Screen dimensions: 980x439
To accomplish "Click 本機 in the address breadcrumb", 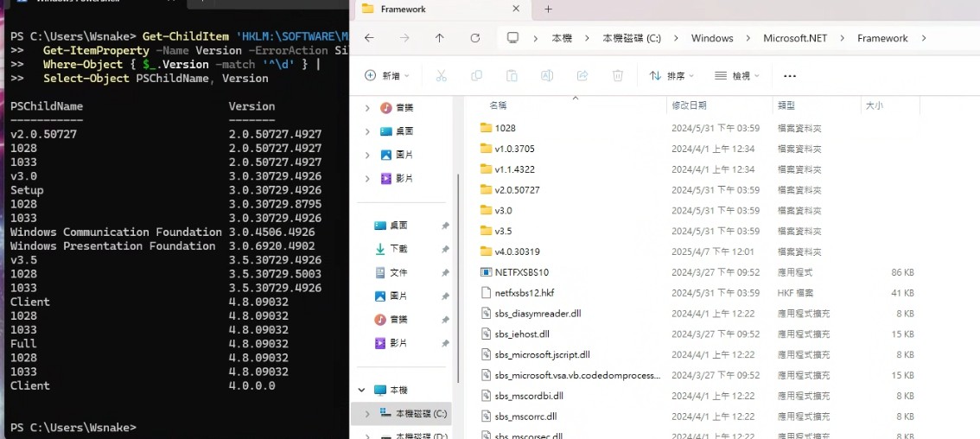I will pos(562,38).
